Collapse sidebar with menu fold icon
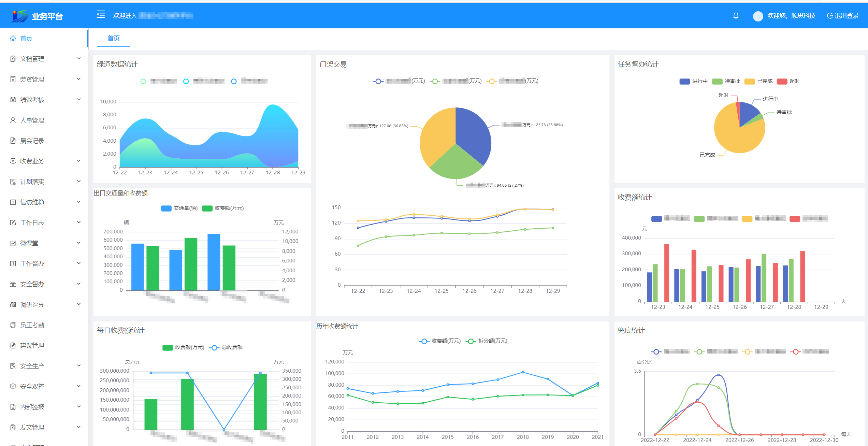The image size is (868, 446). pos(101,15)
